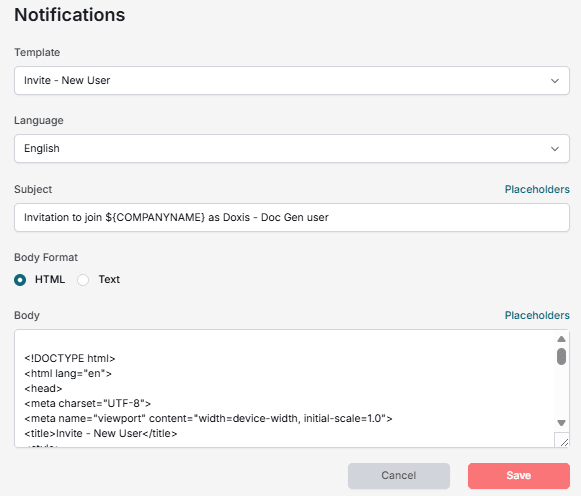This screenshot has width=581, height=496.
Task: Click the <!DOCTYPE html> line in Body
Action: (x=70, y=359)
